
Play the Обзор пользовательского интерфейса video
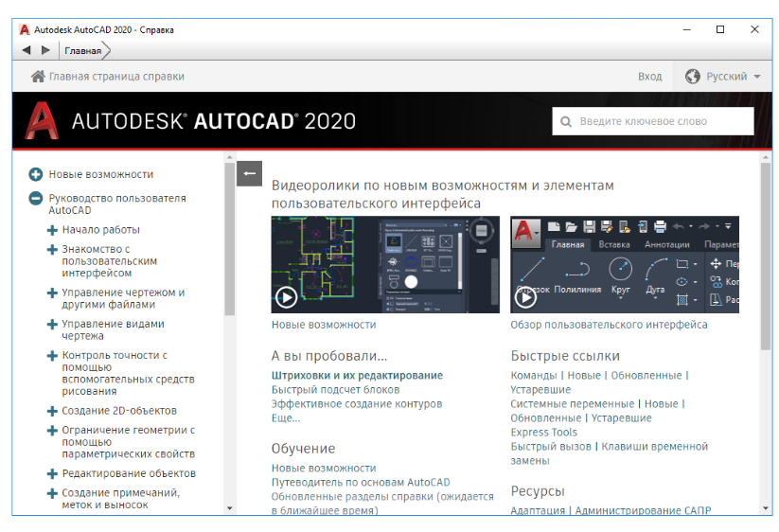[525, 297]
